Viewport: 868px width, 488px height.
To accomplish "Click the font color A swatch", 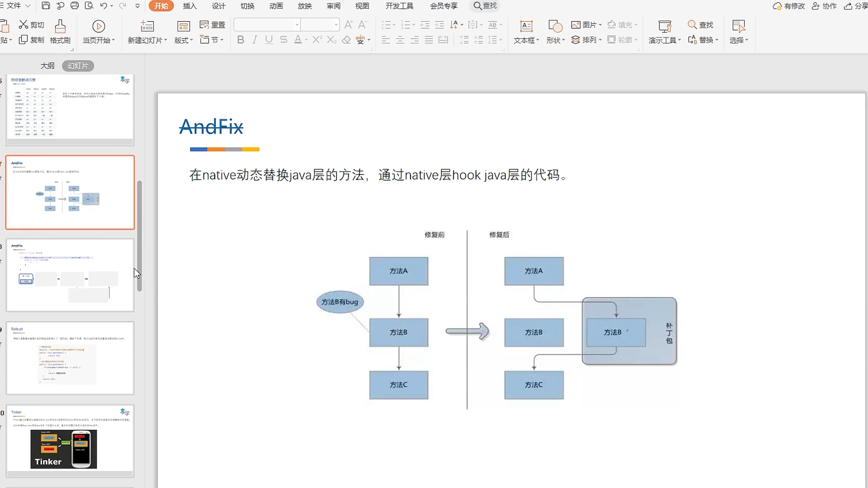I will click(298, 40).
